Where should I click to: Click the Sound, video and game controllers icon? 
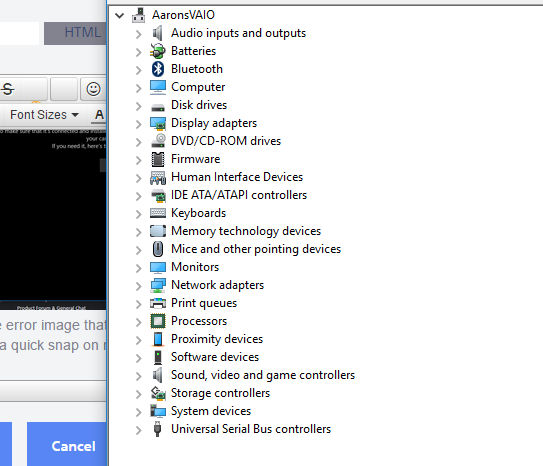[x=158, y=375]
